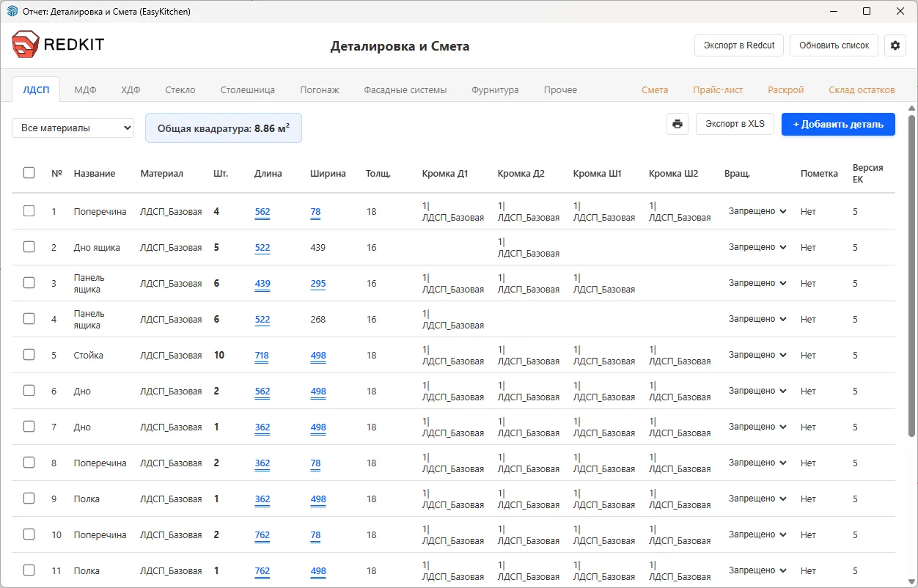Click the Общая квадратура: 8.86 м² badge
The width and height of the screenshot is (918, 588).
(224, 128)
